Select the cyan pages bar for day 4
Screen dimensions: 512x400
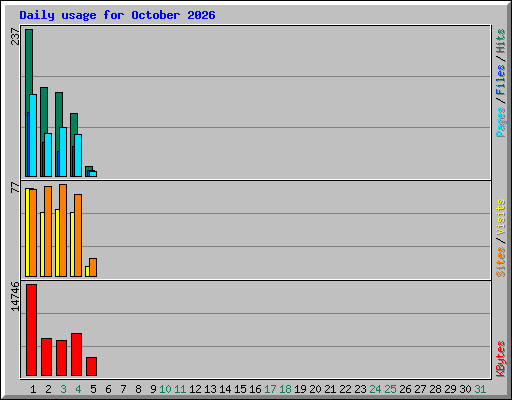click(x=78, y=156)
